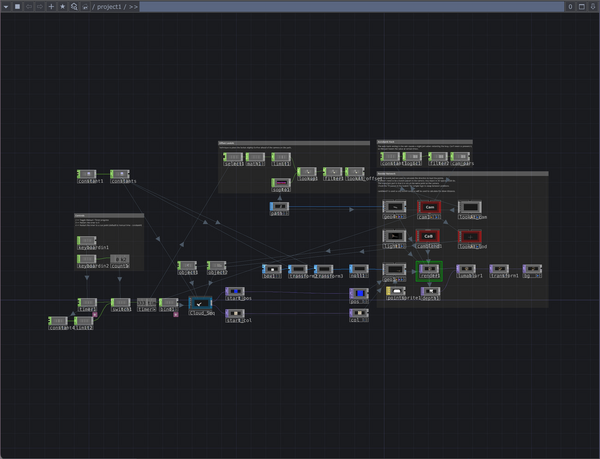
Task: Click the >> path expander
Action: point(133,7)
